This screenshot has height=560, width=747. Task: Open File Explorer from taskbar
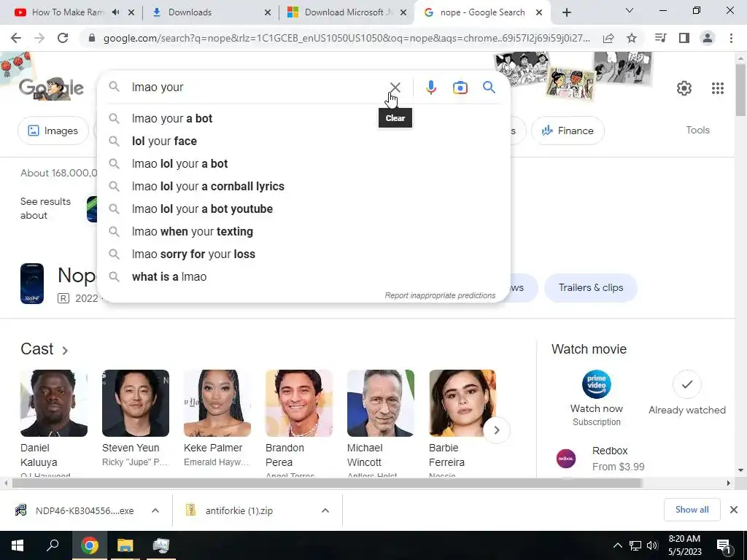pos(125,545)
